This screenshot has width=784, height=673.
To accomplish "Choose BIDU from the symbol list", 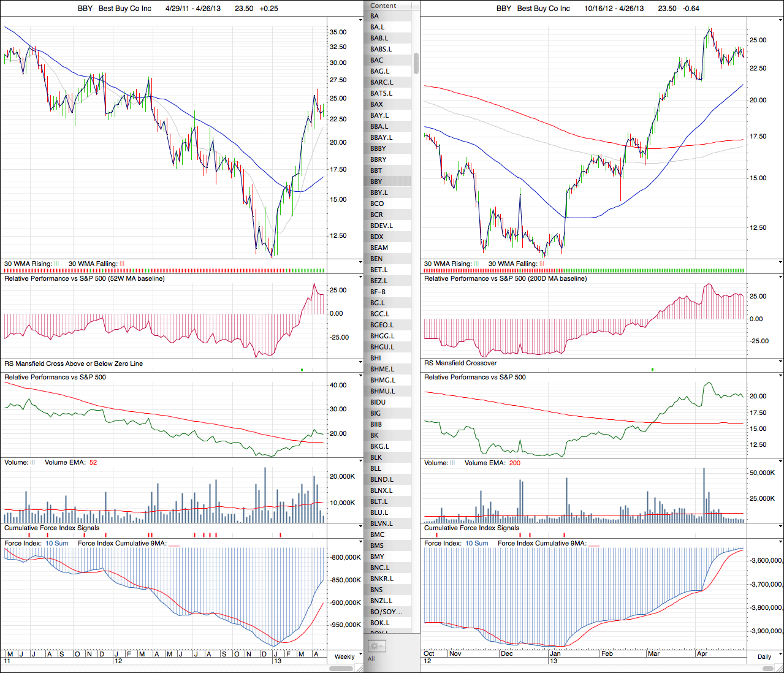I will pos(378,402).
